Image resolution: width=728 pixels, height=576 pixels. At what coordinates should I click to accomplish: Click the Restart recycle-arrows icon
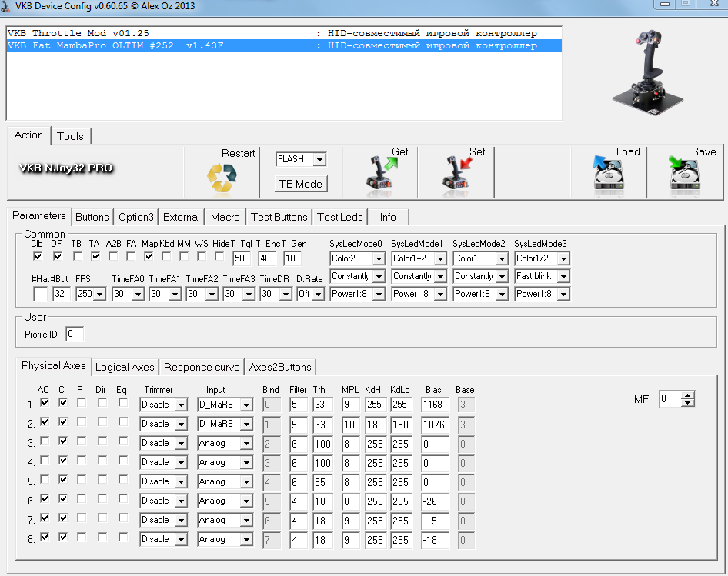[222, 178]
